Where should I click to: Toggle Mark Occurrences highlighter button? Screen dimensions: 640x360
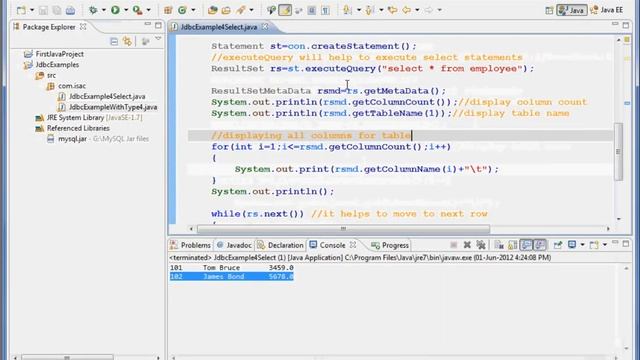[285, 10]
